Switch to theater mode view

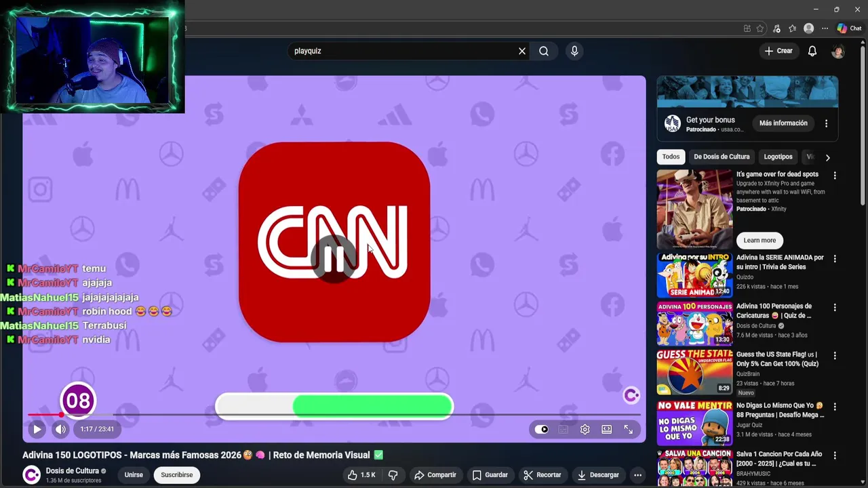[606, 429]
